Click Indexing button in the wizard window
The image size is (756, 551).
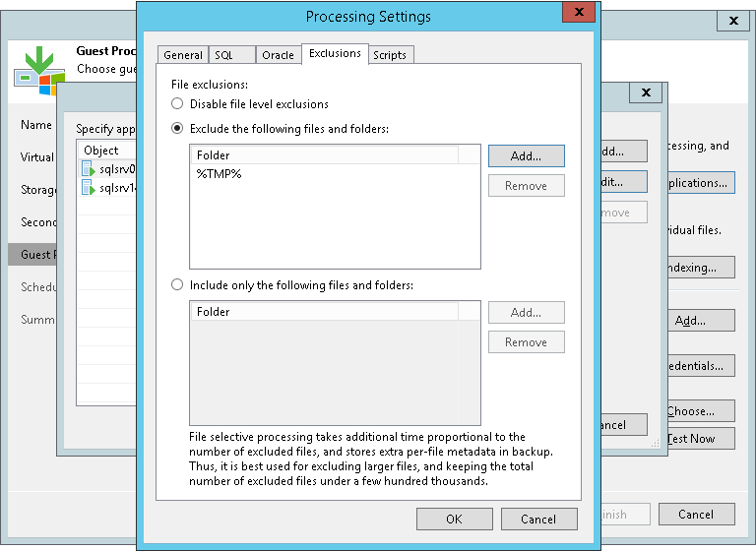click(x=701, y=268)
